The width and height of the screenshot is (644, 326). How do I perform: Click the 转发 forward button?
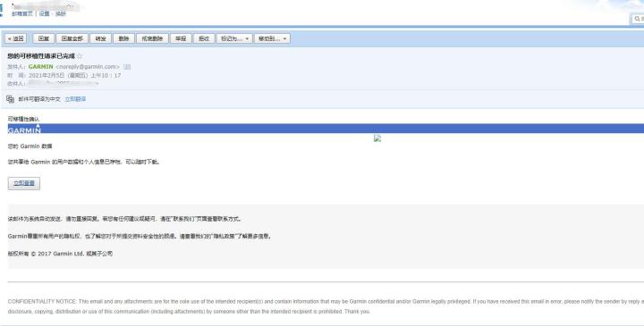coord(100,38)
